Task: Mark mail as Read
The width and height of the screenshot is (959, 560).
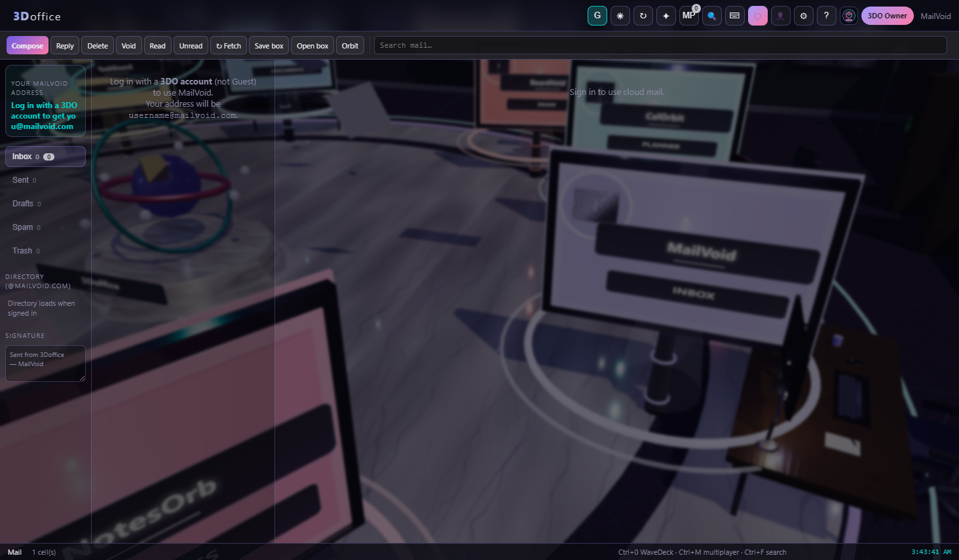Action: pyautogui.click(x=158, y=46)
